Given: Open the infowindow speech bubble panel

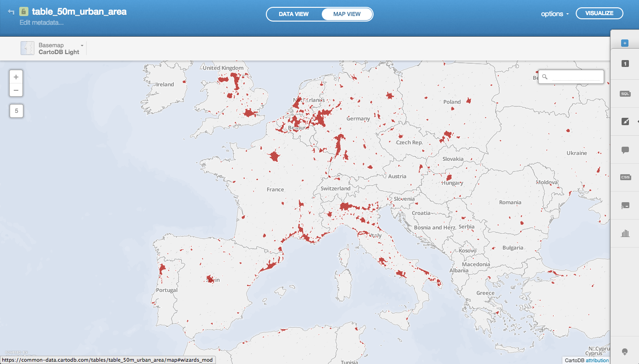Looking at the screenshot, I should coord(625,150).
